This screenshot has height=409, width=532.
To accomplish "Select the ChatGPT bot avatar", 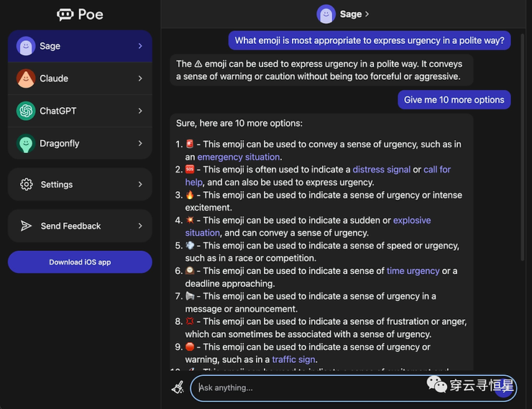I will tap(26, 111).
